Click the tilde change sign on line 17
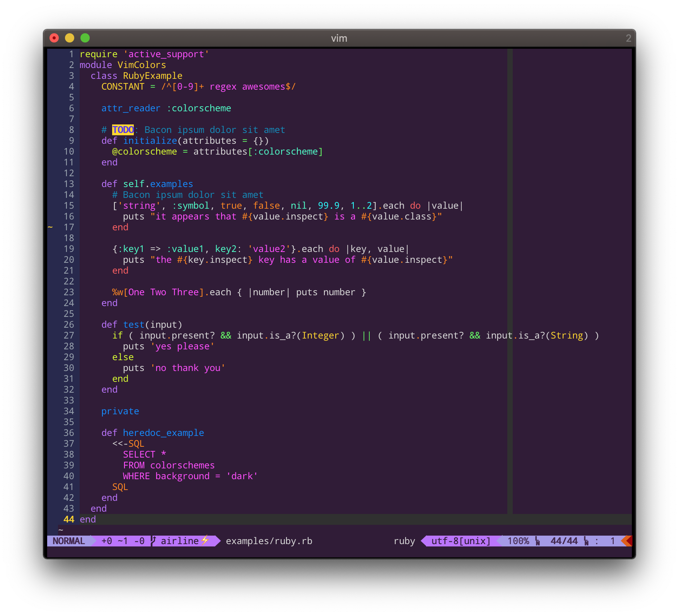This screenshot has width=679, height=616. point(50,227)
